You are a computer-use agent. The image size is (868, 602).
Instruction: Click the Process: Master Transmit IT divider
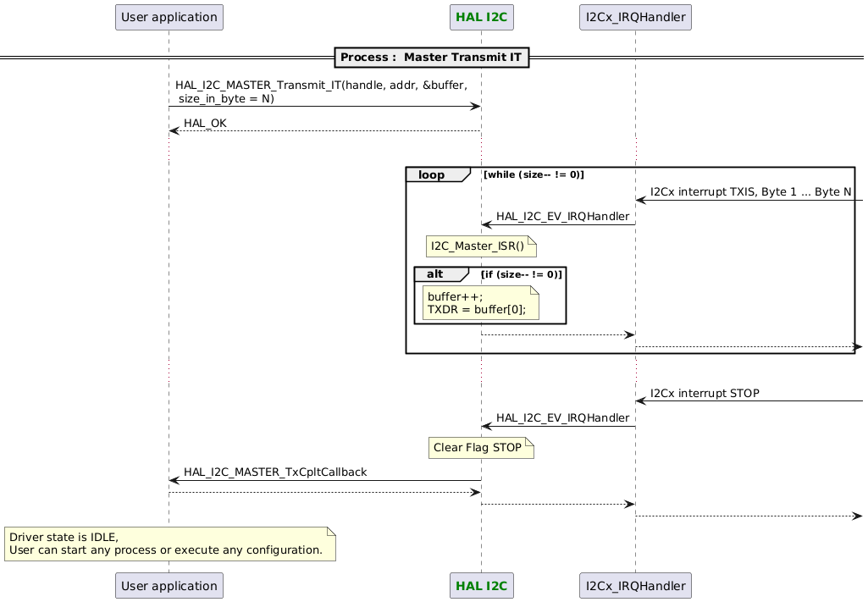pos(432,57)
